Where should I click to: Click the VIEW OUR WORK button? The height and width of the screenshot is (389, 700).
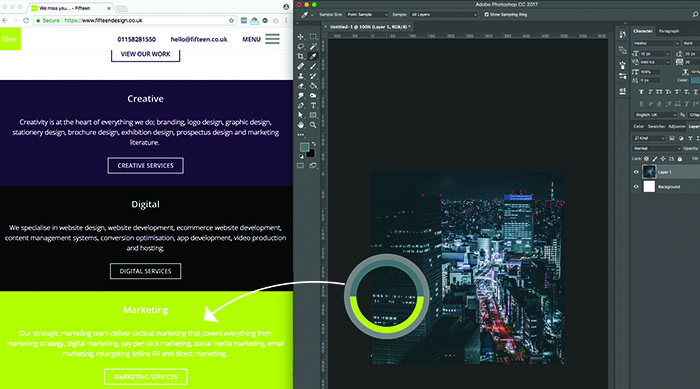pos(146,54)
